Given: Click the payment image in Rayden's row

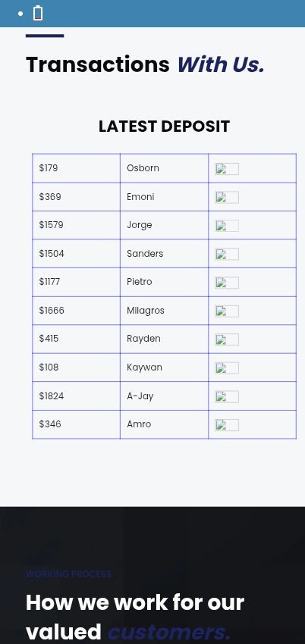Looking at the screenshot, I should point(227,339).
